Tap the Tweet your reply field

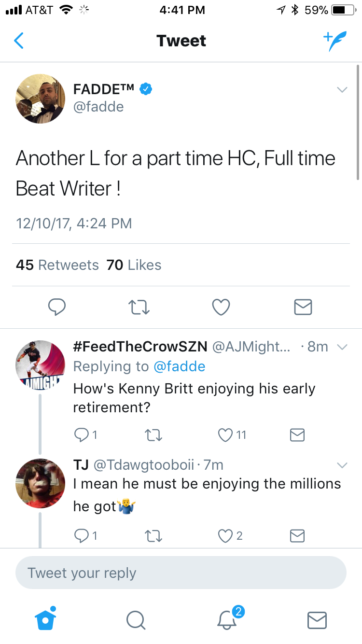(x=181, y=573)
